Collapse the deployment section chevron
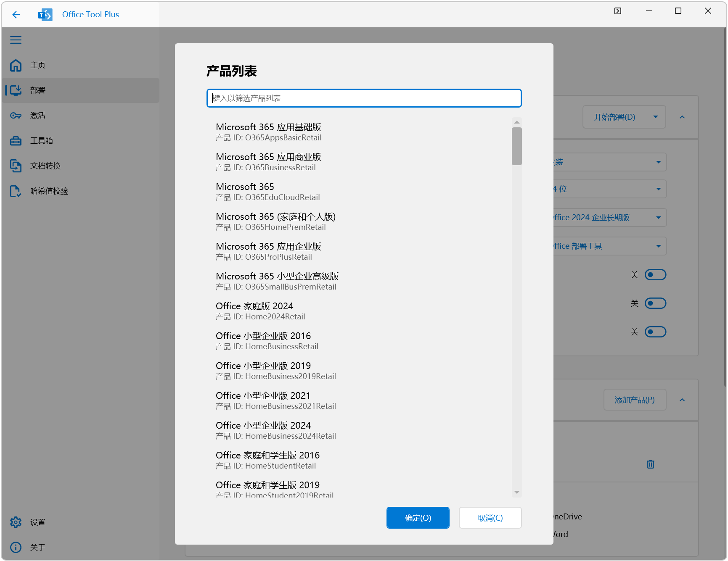Viewport: 728px width, 561px height. [x=682, y=117]
